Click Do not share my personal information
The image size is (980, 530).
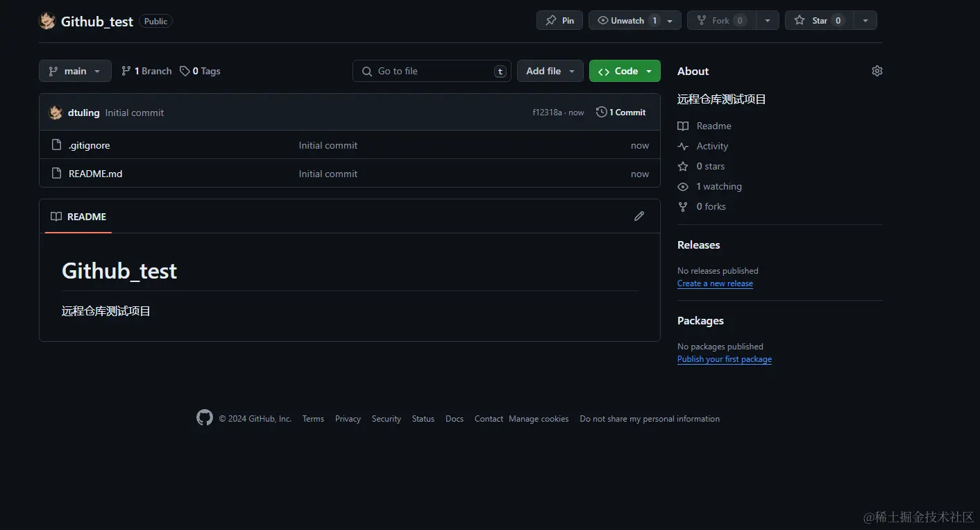[x=650, y=419]
